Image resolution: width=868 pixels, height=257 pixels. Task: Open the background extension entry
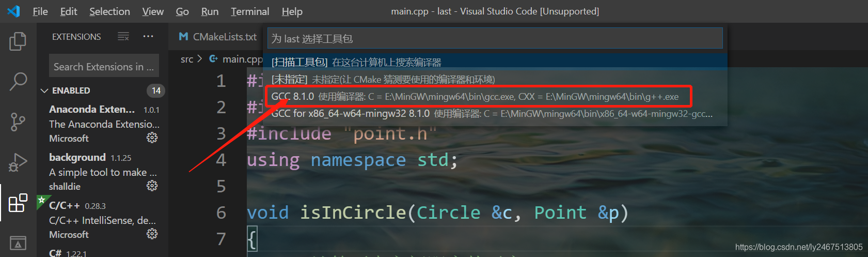pyautogui.click(x=103, y=172)
